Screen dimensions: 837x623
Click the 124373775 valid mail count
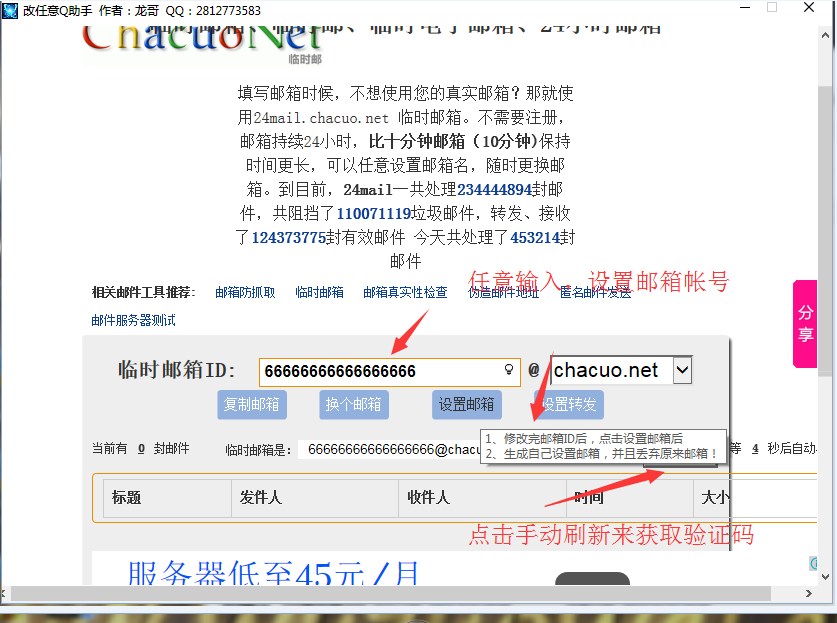pos(289,238)
